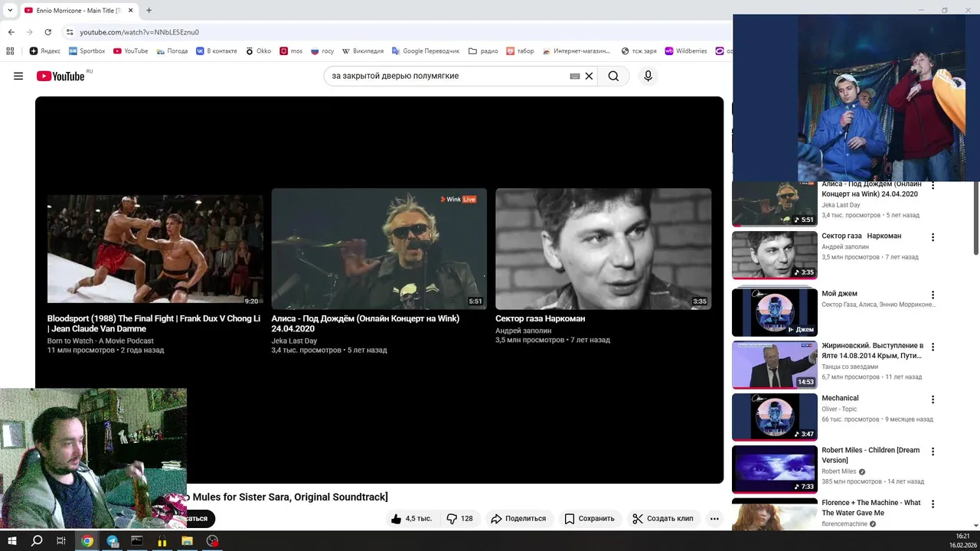Switch to Chrome in the taskbar
The image size is (980, 551).
pyautogui.click(x=87, y=541)
